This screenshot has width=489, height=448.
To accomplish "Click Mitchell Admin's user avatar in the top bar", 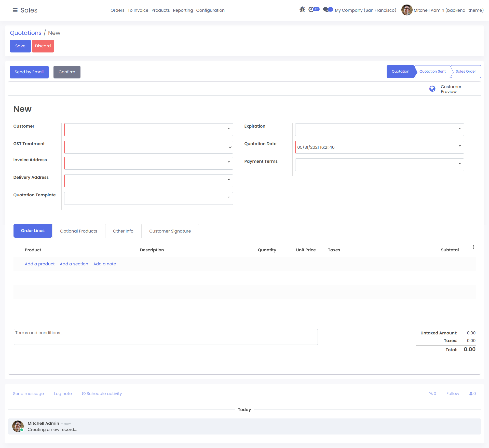I will 407,10.
